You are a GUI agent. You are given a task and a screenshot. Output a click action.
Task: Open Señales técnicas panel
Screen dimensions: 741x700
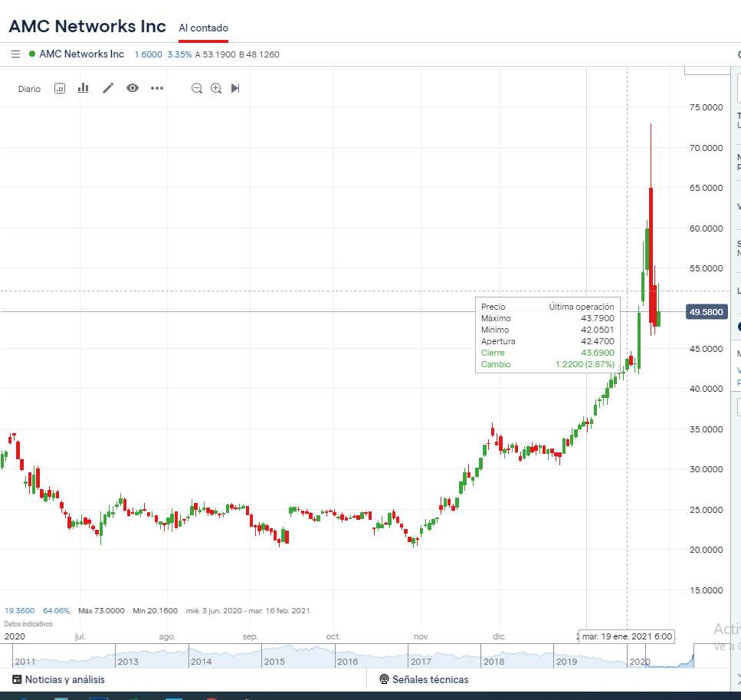coord(424,679)
